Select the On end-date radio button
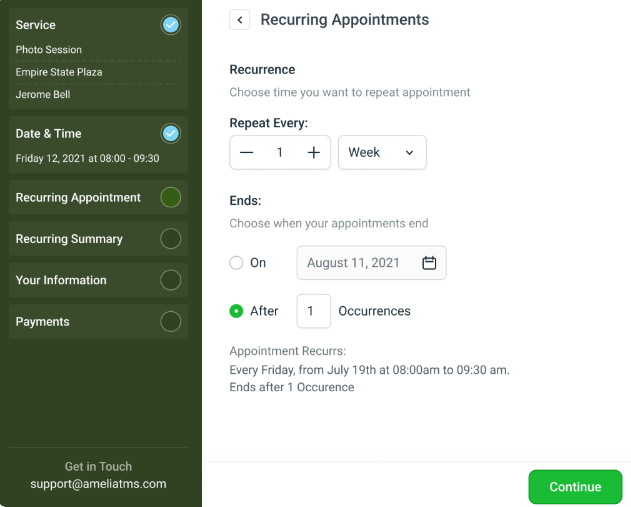Viewport: 631px width, 507px height. pyautogui.click(x=237, y=263)
